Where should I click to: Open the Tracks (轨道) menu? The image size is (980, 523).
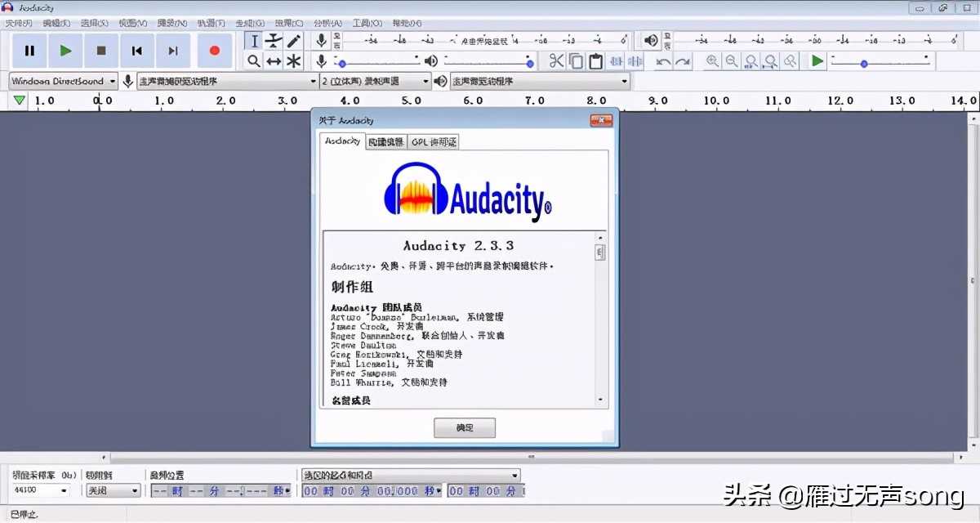coord(212,23)
